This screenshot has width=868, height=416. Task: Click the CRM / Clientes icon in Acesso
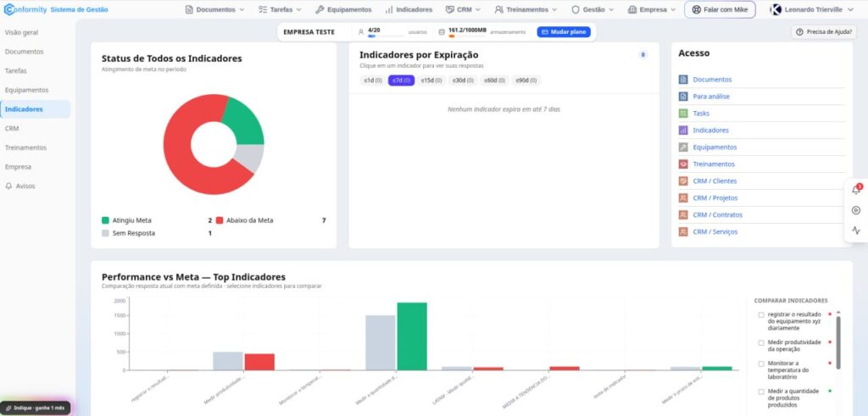pos(683,181)
